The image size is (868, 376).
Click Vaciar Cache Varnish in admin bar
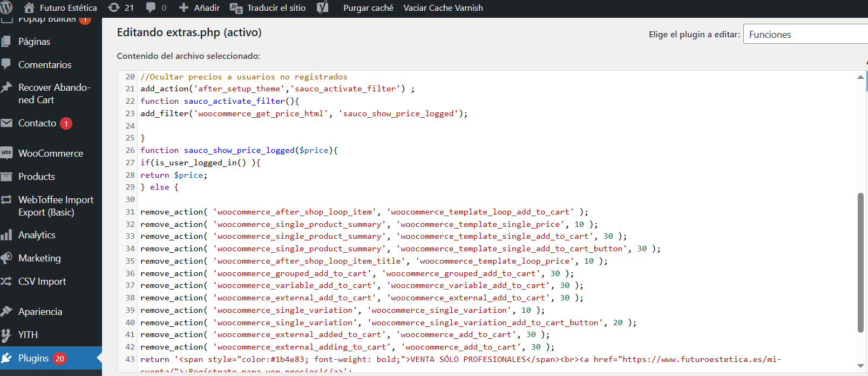tap(443, 8)
